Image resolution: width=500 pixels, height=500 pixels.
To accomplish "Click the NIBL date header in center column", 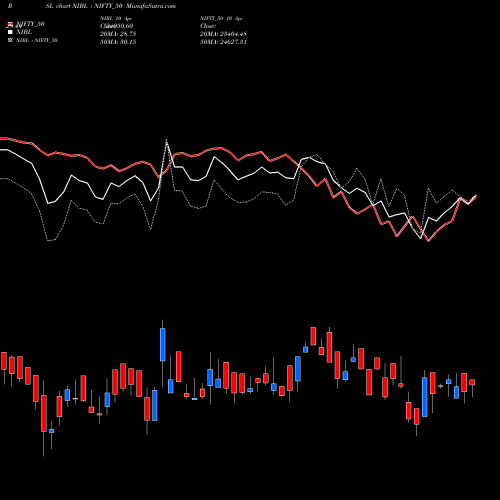I will pyautogui.click(x=116, y=18).
